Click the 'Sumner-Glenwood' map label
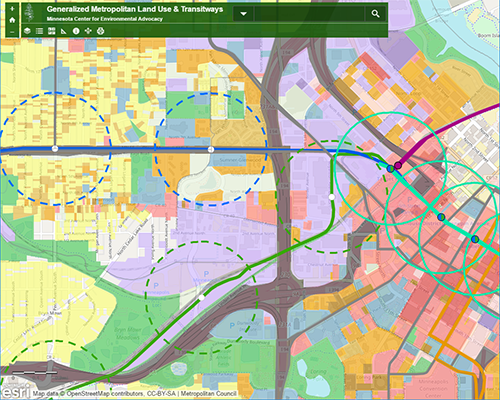The width and height of the screenshot is (500, 400). pyautogui.click(x=240, y=160)
